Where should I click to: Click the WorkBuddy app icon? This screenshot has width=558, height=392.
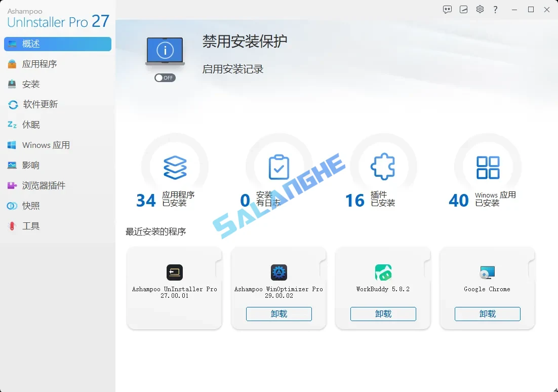383,272
